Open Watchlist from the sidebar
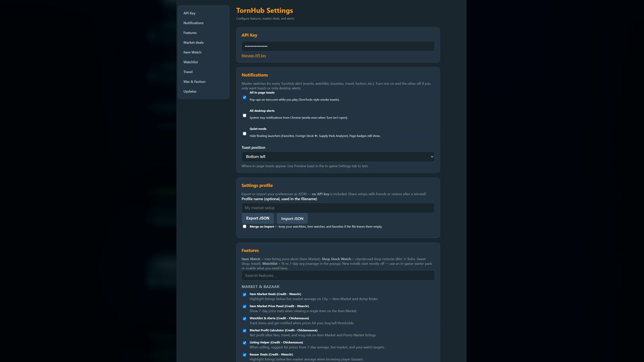 (191, 62)
